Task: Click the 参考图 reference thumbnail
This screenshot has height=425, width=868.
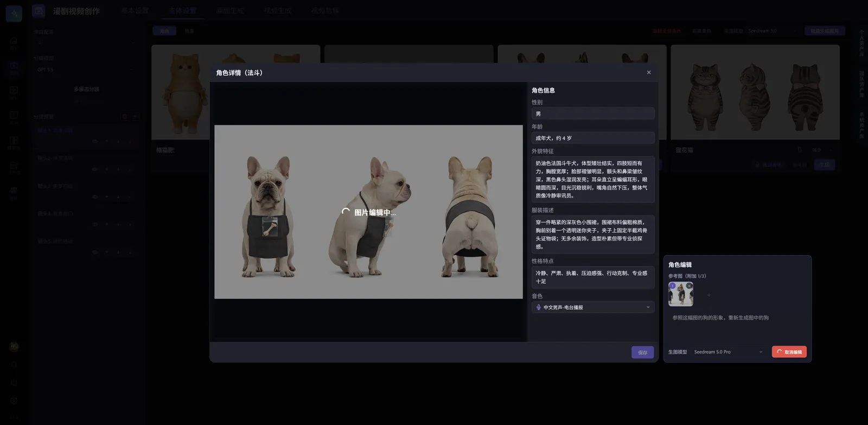Action: [x=681, y=294]
